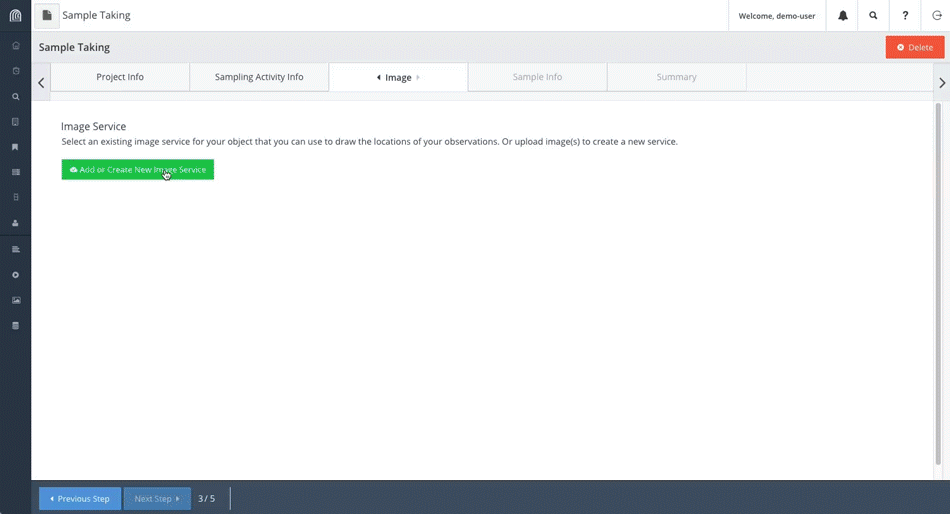The width and height of the screenshot is (950, 514).
Task: Click the sidebar circle play icon
Action: (16, 275)
